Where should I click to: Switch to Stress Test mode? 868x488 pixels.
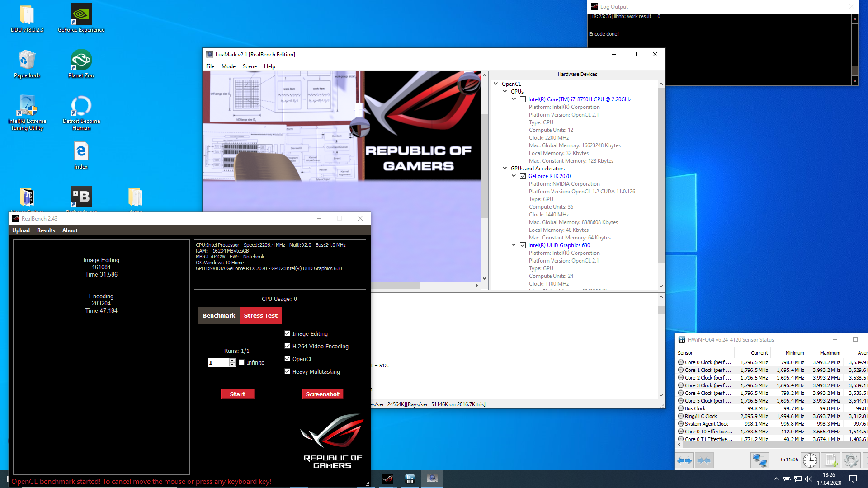coord(260,315)
